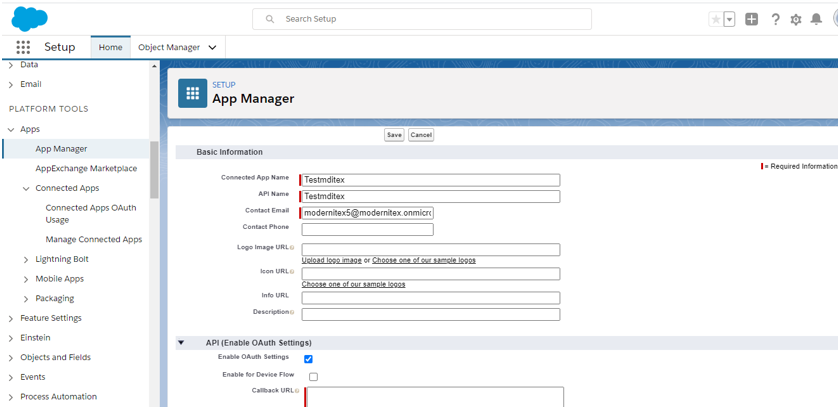Screen dimensions: 838x411
Task: Click the Cancel button
Action: pyautogui.click(x=421, y=135)
